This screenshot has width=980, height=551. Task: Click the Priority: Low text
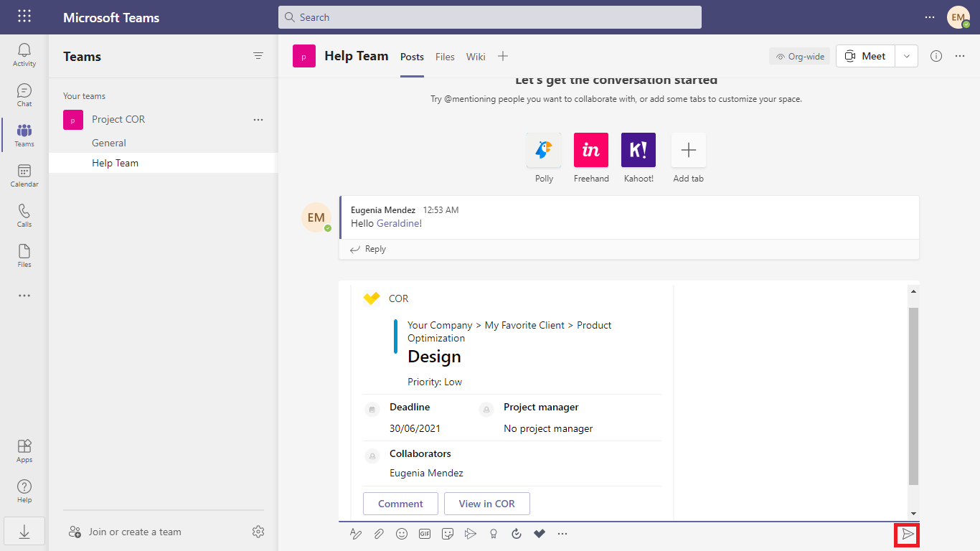click(x=435, y=382)
